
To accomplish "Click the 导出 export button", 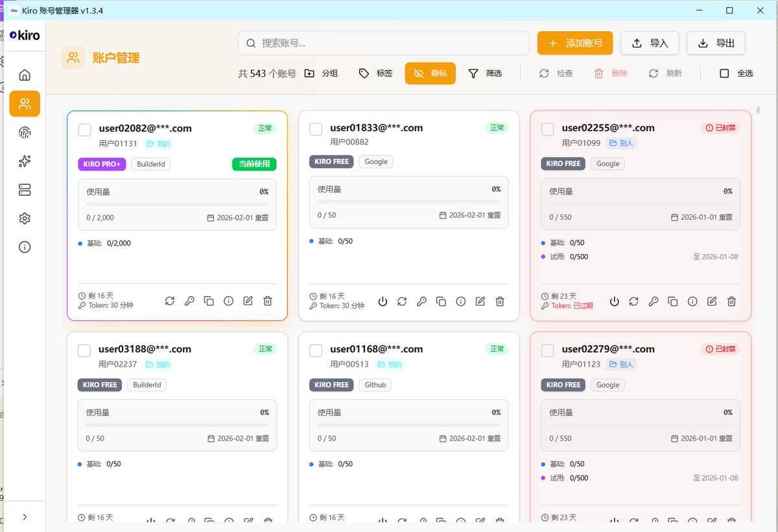I will coord(716,43).
